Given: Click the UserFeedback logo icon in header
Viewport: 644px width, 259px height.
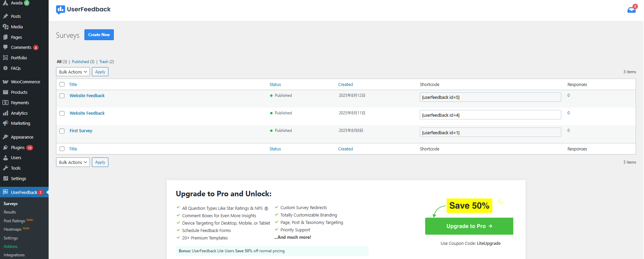Looking at the screenshot, I should coord(60,9).
